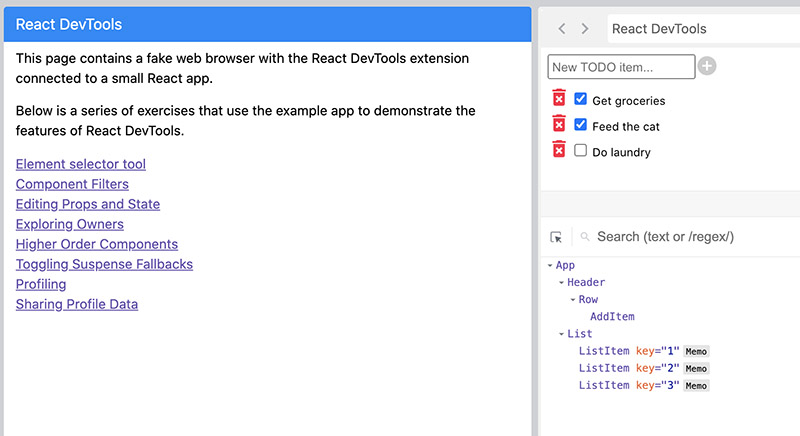800x436 pixels.
Task: Click the Get groceries label
Action: pyautogui.click(x=629, y=100)
